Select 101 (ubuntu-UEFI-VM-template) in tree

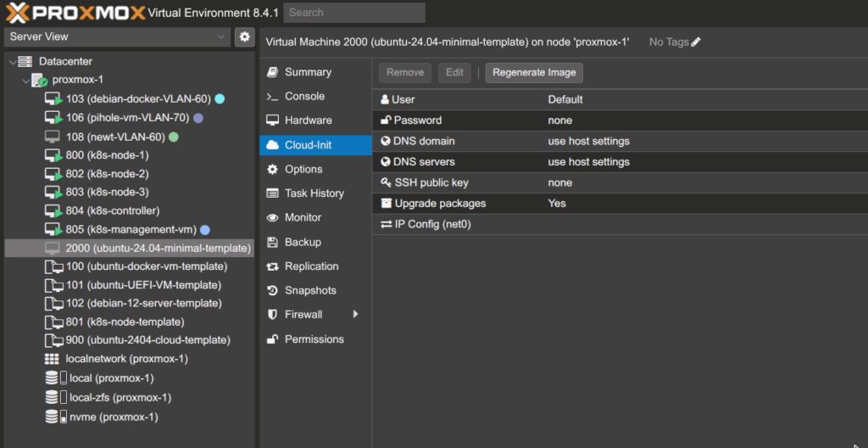(130, 286)
